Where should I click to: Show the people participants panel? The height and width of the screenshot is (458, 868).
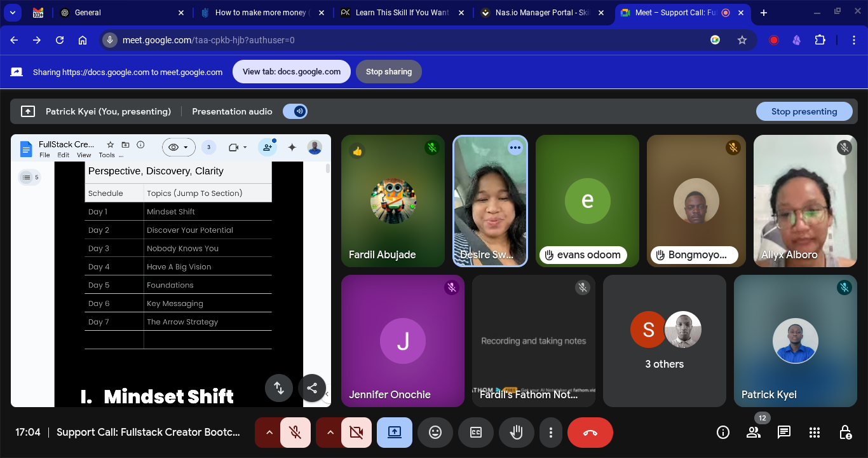point(754,433)
